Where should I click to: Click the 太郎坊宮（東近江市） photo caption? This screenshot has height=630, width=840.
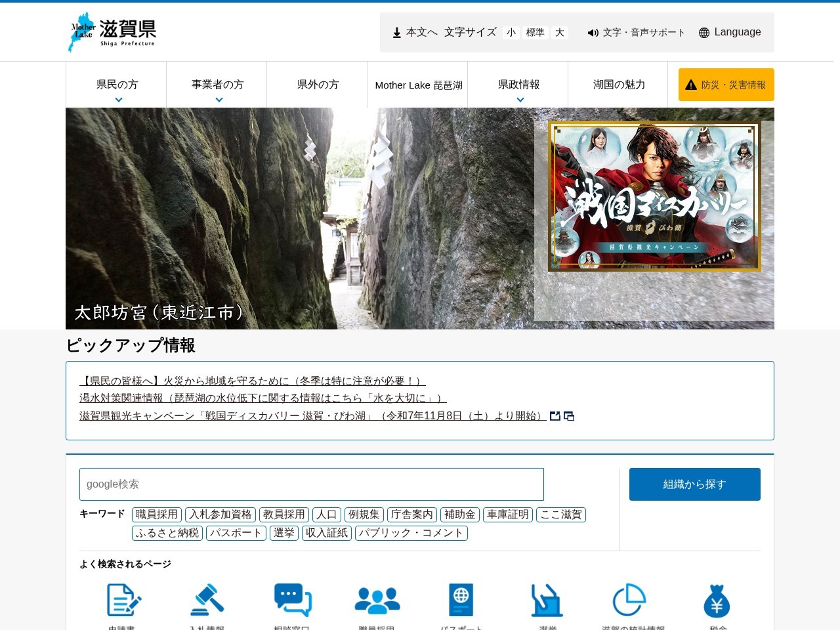coord(160,312)
